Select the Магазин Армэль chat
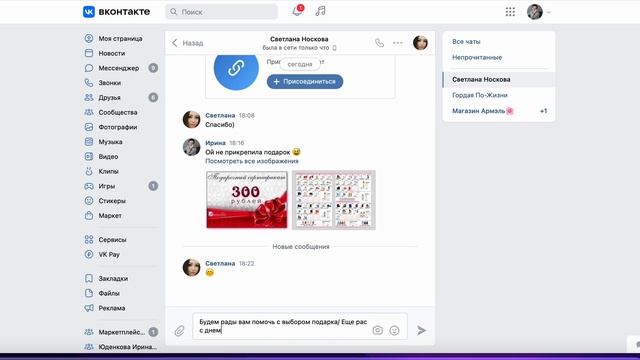The height and width of the screenshot is (360, 640). click(x=499, y=111)
